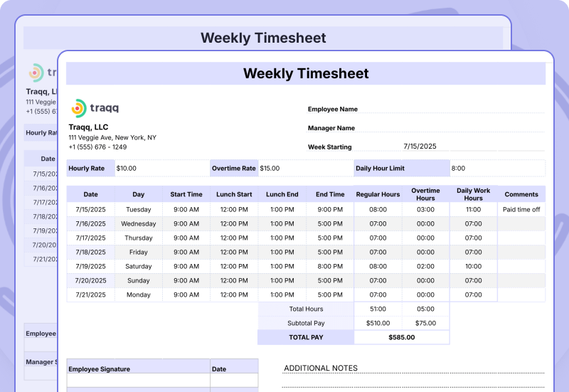The width and height of the screenshot is (569, 392).
Task: Click the Day column header
Action: tap(139, 194)
